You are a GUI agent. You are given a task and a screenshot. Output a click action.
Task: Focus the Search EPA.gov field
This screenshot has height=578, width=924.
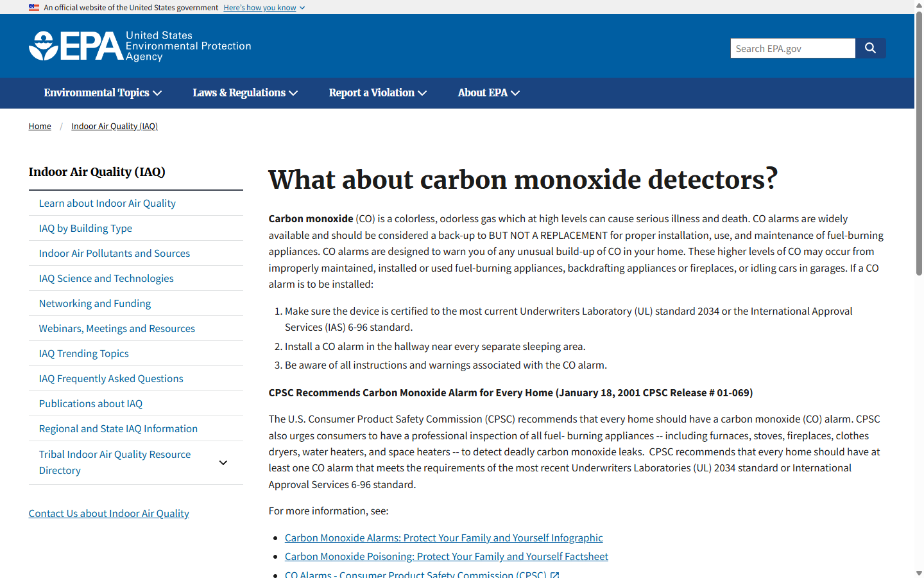pos(793,48)
